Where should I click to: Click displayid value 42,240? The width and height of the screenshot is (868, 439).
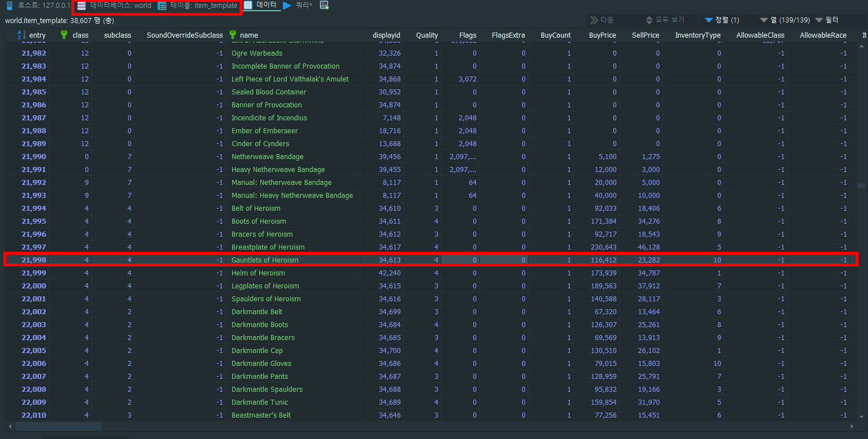[x=390, y=273]
